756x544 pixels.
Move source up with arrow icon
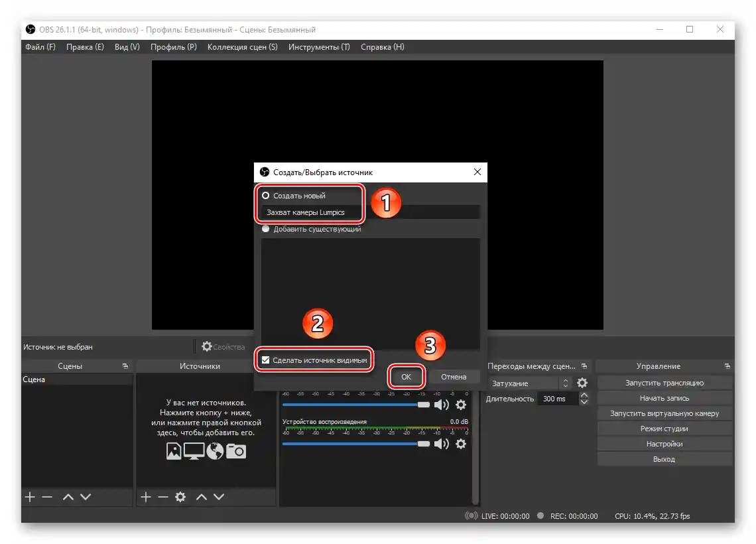pyautogui.click(x=202, y=497)
